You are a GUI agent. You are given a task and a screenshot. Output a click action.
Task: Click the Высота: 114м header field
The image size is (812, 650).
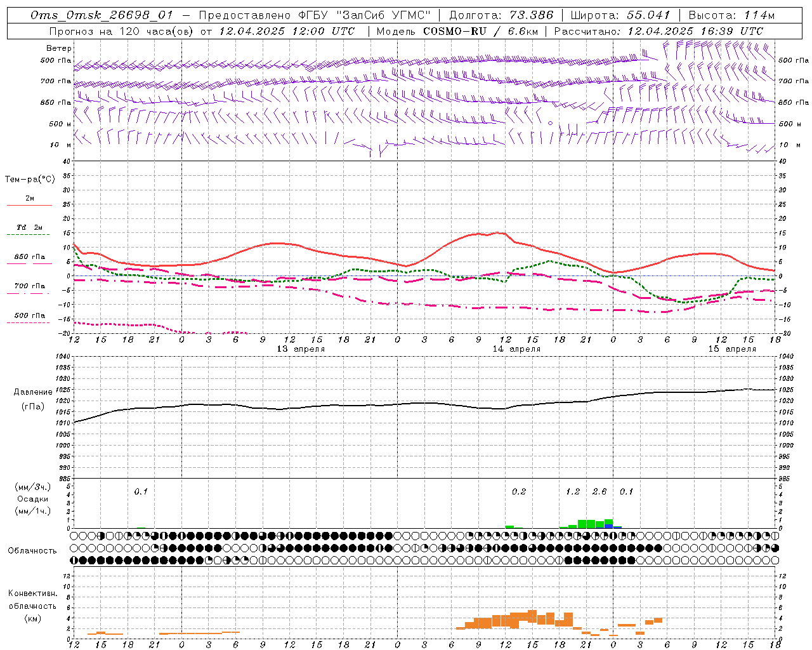tap(731, 15)
